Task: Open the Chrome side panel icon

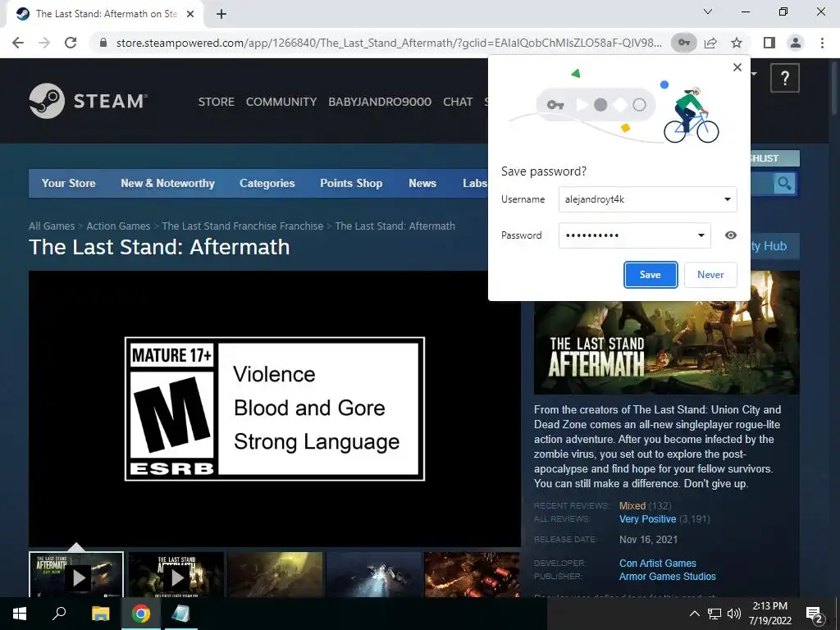Action: point(769,43)
